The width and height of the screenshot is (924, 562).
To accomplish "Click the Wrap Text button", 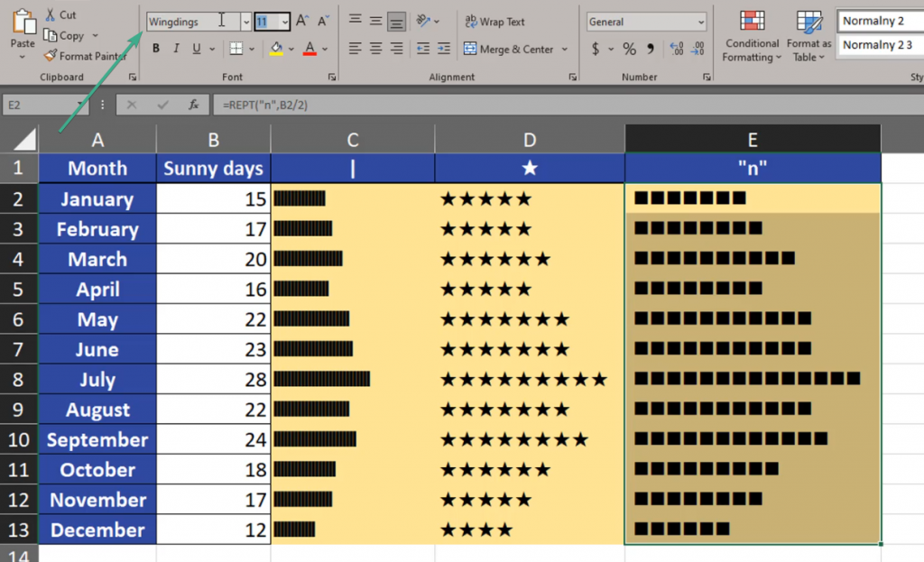I will pyautogui.click(x=501, y=21).
